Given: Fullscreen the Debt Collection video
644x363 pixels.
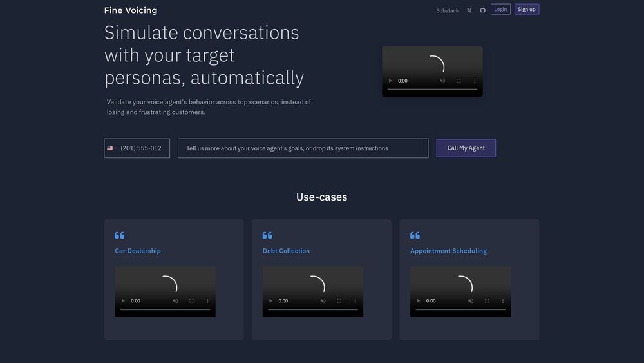Looking at the screenshot, I should pos(339,301).
